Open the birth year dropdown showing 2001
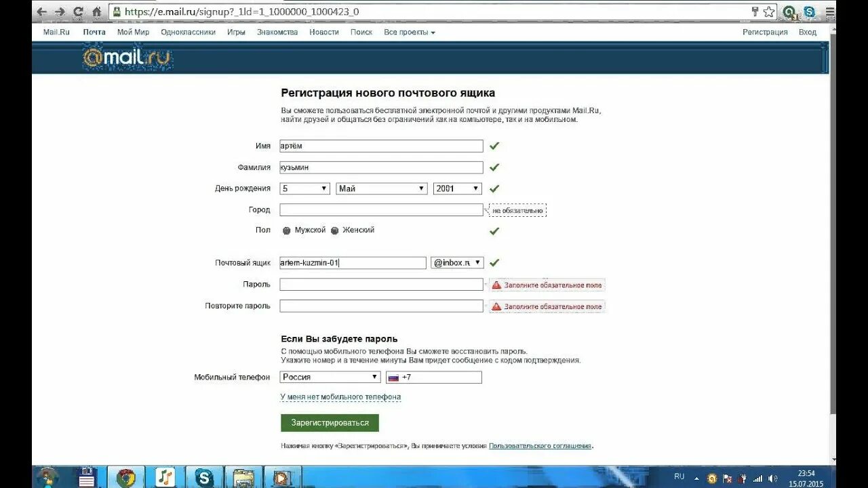This screenshot has width=868, height=488. (458, 188)
